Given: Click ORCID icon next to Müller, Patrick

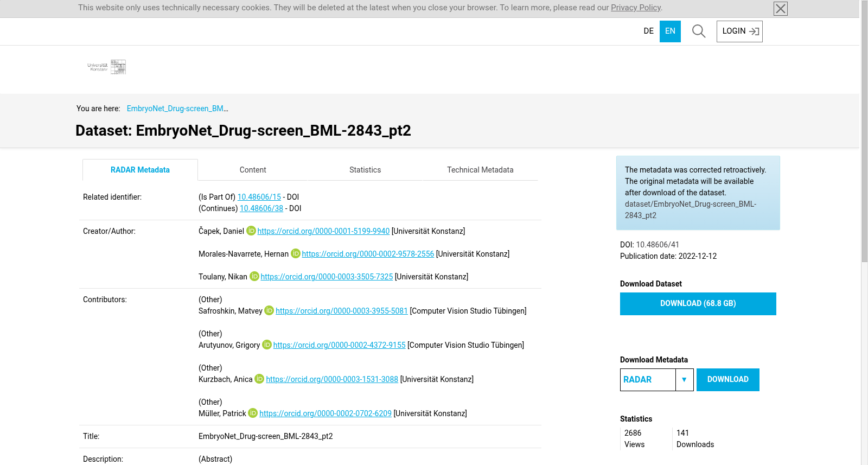Looking at the screenshot, I should click(253, 413).
